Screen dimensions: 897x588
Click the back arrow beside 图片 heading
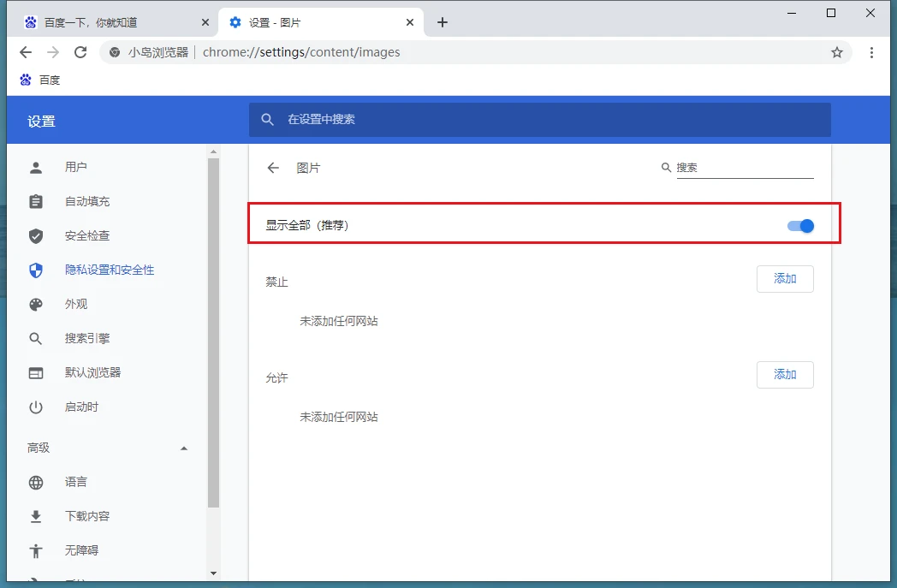(273, 168)
